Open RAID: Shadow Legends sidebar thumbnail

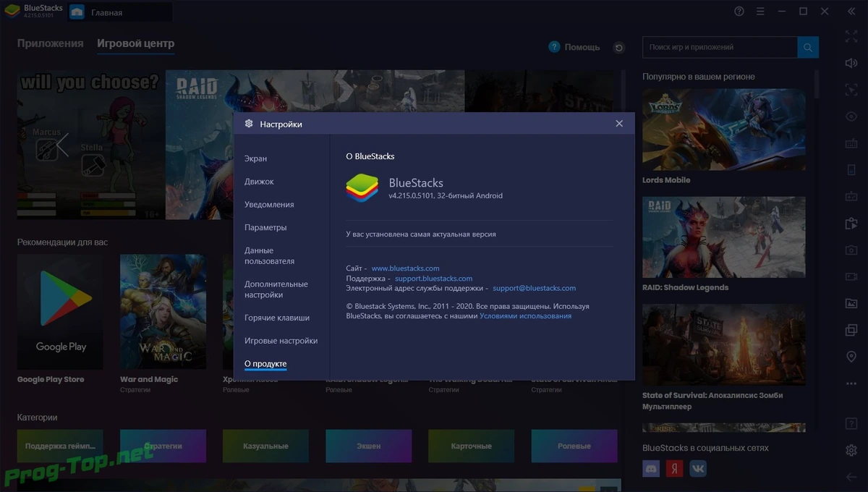click(724, 237)
